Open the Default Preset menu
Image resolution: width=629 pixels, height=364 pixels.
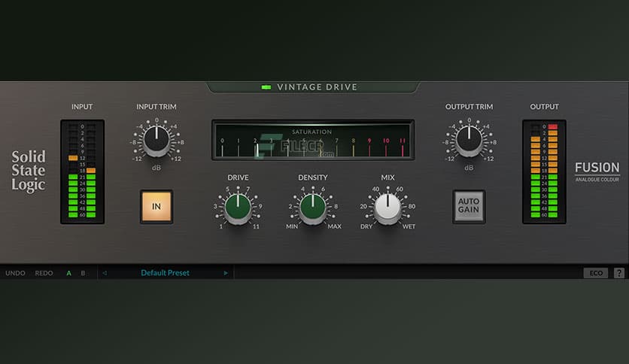click(165, 273)
